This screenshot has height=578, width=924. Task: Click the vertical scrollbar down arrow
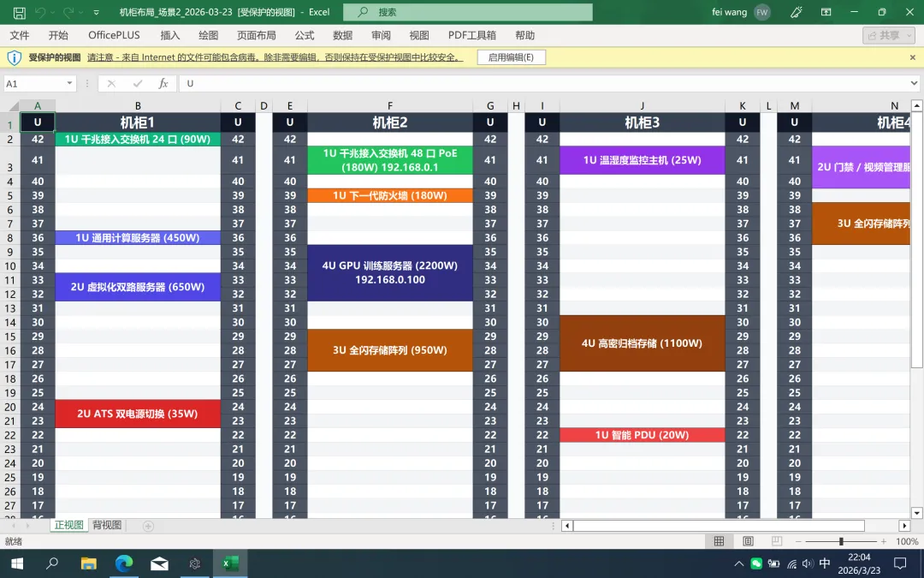[916, 513]
